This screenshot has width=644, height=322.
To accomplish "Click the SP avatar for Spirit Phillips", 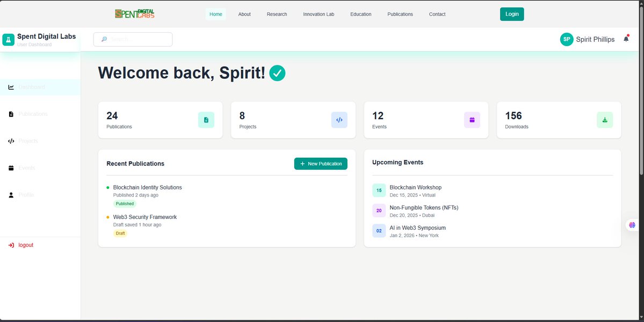I will [x=566, y=39].
